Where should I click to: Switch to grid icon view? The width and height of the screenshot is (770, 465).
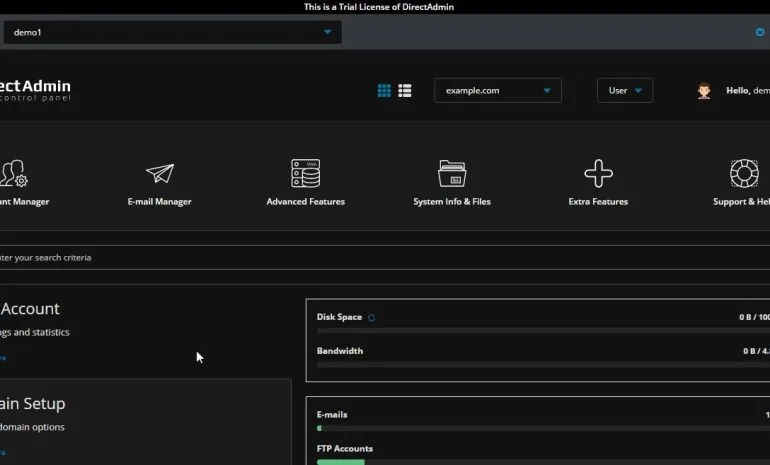pyautogui.click(x=384, y=90)
